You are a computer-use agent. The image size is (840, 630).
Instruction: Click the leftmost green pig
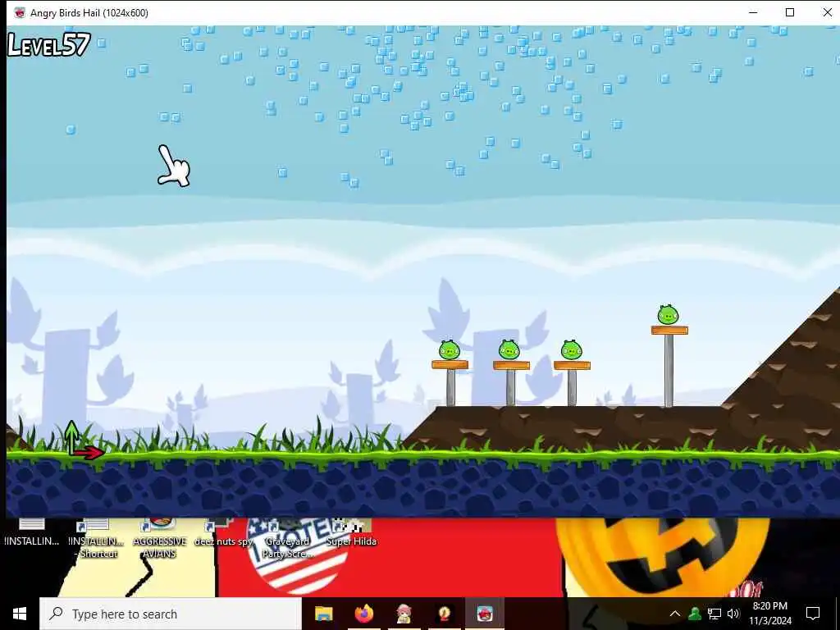(x=450, y=350)
